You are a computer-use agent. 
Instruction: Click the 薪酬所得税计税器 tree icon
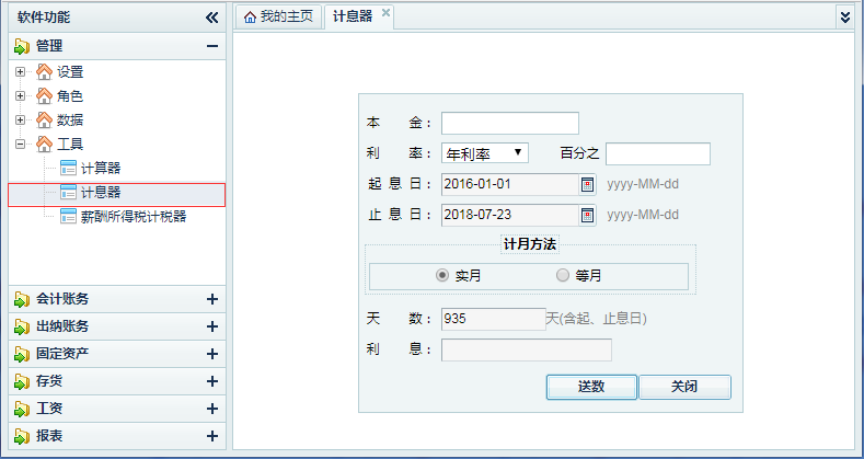[68, 216]
